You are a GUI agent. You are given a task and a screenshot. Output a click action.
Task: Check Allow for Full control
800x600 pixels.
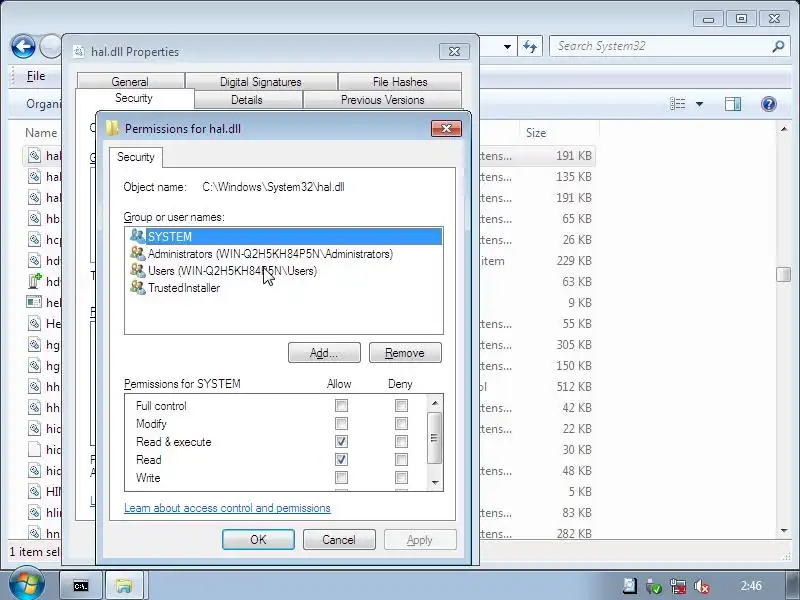tap(341, 406)
